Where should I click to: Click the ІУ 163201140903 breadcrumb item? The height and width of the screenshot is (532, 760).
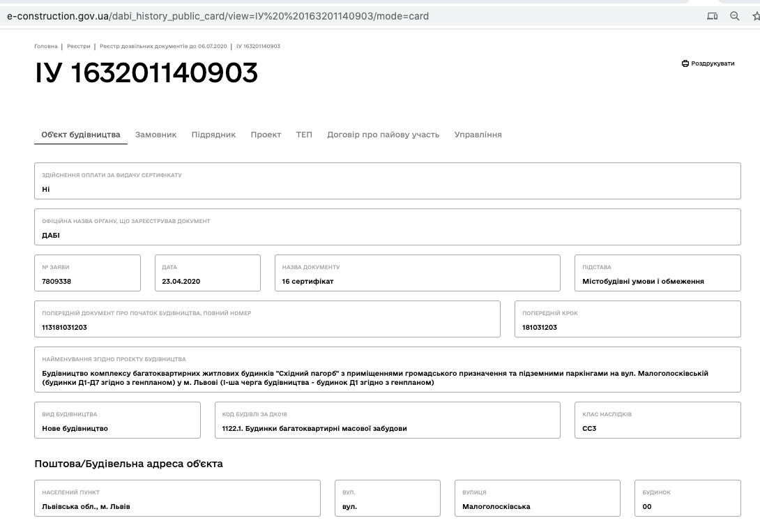pyautogui.click(x=259, y=47)
